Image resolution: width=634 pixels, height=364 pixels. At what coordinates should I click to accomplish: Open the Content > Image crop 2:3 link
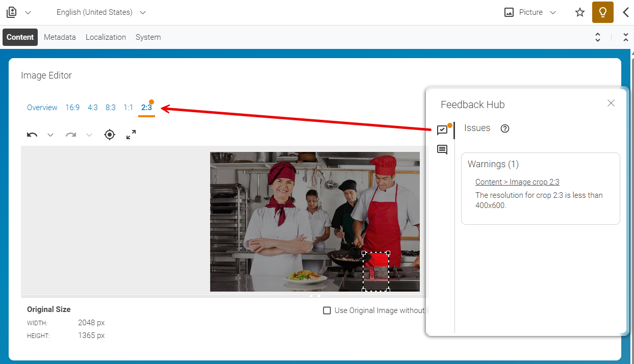(x=517, y=182)
